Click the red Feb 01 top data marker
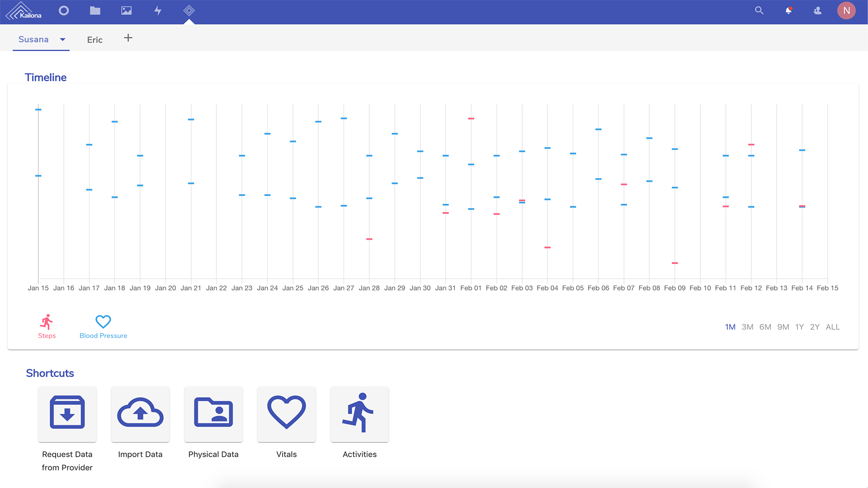 coord(471,118)
